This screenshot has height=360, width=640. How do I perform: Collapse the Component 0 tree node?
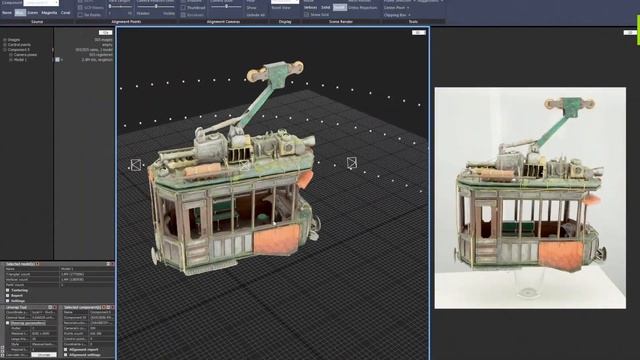coord(5,49)
